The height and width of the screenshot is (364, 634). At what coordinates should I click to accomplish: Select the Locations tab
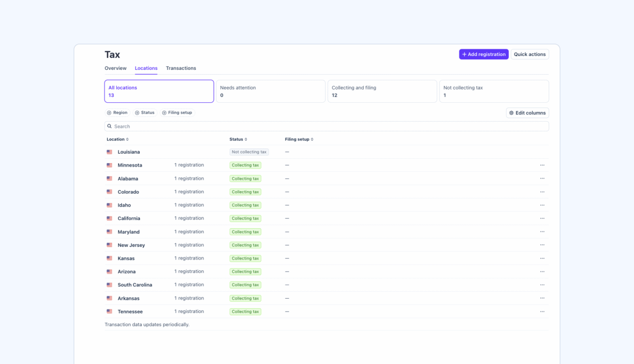pos(146,68)
